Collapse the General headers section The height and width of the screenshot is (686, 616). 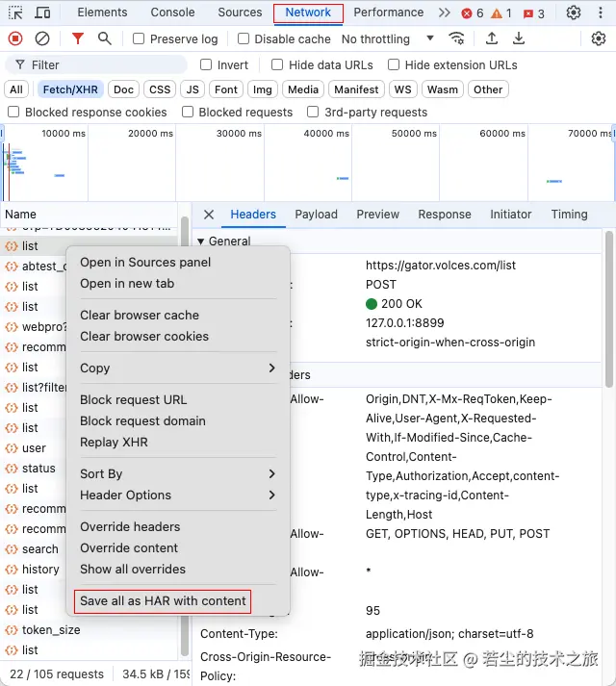tap(200, 241)
